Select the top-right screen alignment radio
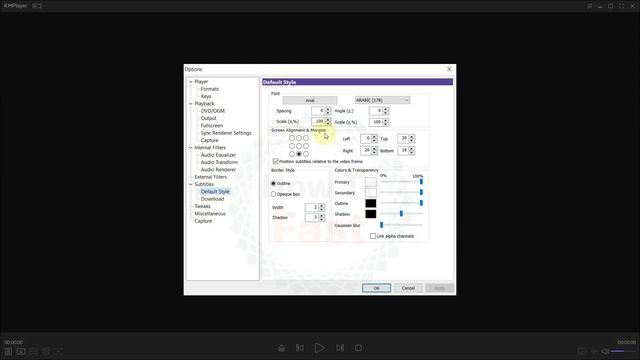The image size is (640, 360). 306,138
